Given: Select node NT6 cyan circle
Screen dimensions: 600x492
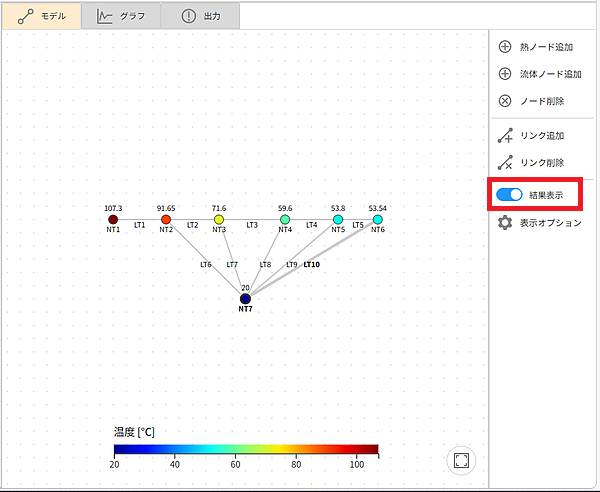Looking at the screenshot, I should click(x=377, y=219).
